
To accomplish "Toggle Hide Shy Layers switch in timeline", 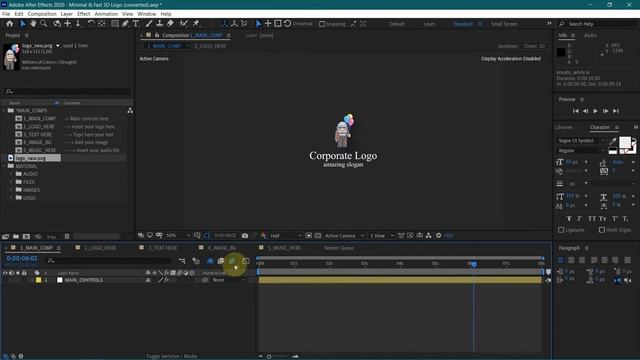I will [210, 261].
